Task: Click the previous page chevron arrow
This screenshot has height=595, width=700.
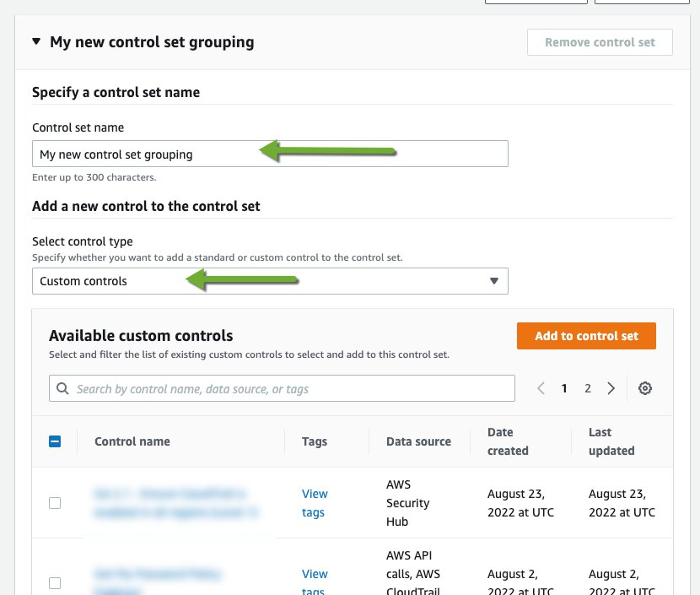Action: pos(541,387)
